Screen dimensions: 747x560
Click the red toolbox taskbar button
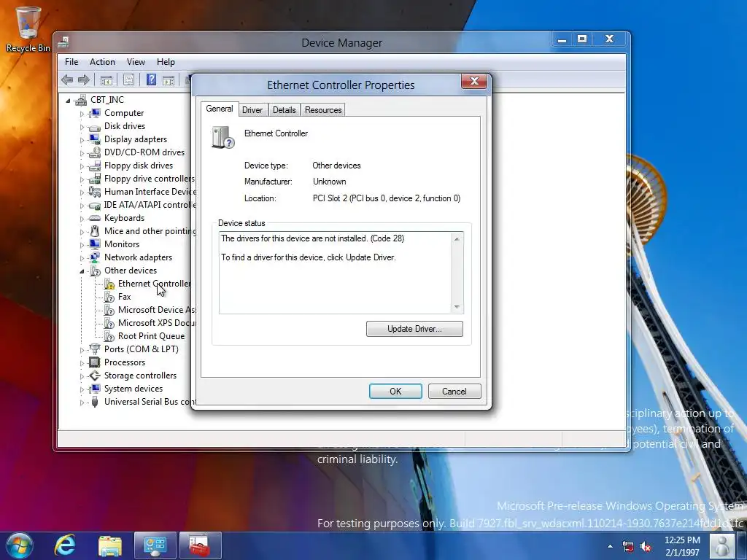[200, 545]
